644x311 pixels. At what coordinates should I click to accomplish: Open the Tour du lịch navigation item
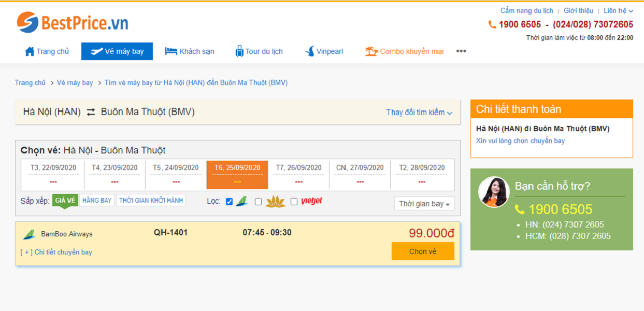click(x=259, y=51)
